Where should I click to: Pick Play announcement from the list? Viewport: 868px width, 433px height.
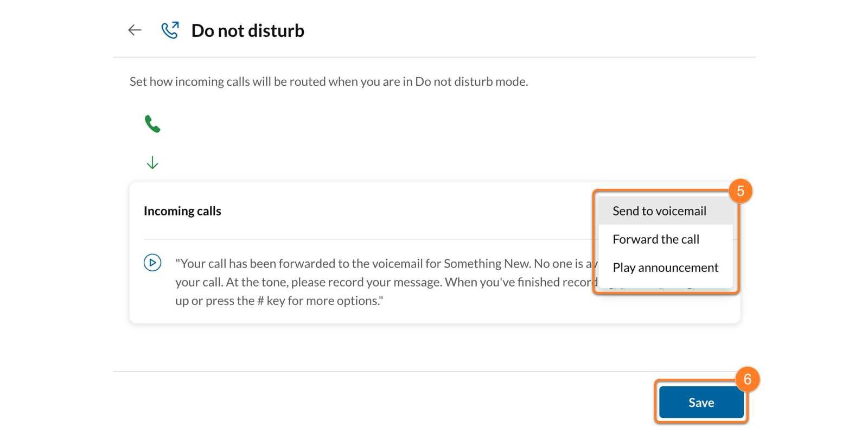[x=665, y=268]
